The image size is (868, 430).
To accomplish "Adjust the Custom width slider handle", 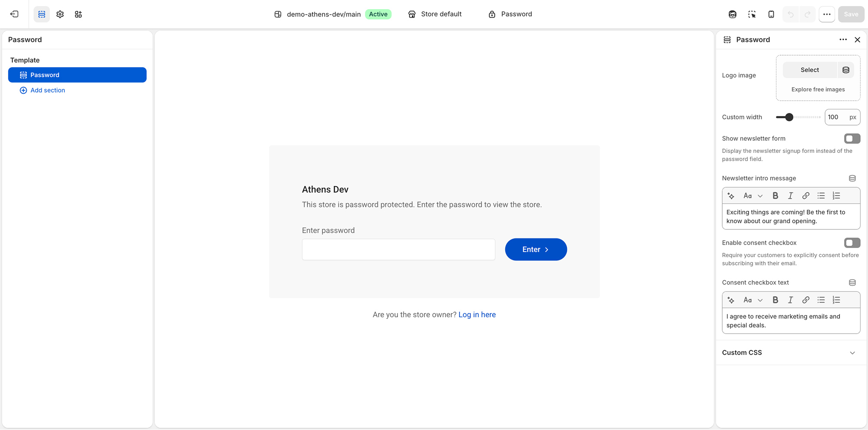I will click(789, 117).
